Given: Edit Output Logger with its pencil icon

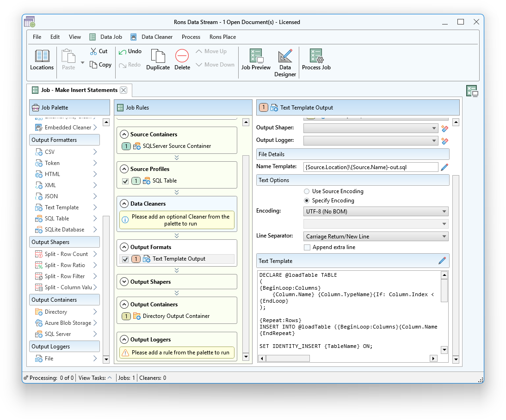Looking at the screenshot, I should pos(444,141).
